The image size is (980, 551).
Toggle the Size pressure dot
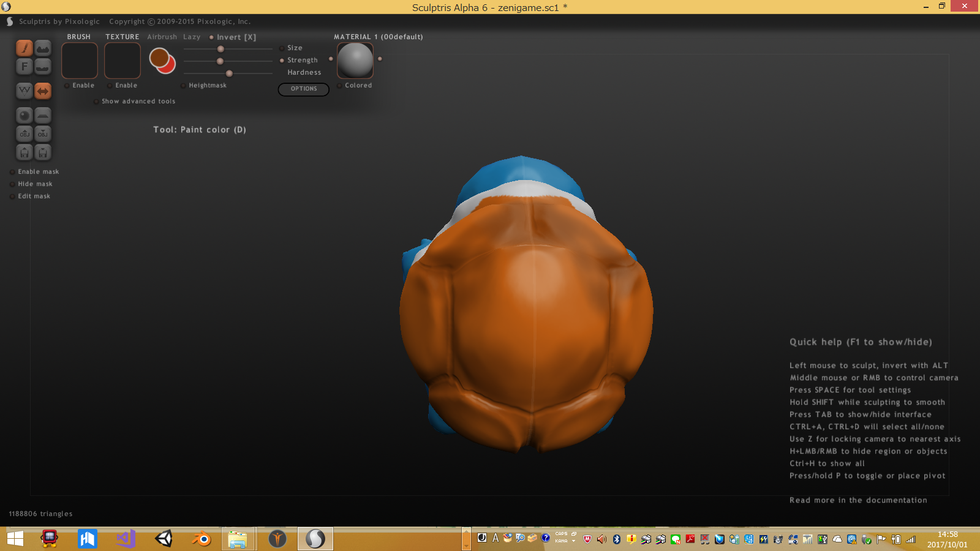[x=282, y=48]
